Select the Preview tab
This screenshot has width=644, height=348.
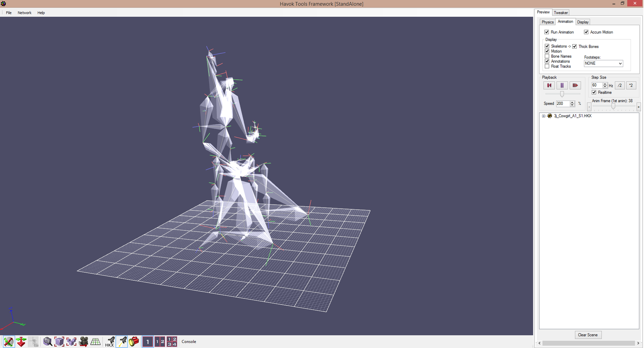point(543,12)
